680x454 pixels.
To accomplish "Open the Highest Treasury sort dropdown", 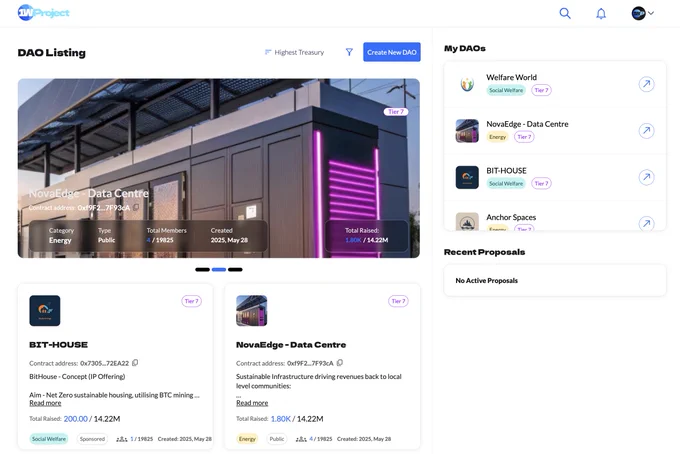I will tap(294, 52).
